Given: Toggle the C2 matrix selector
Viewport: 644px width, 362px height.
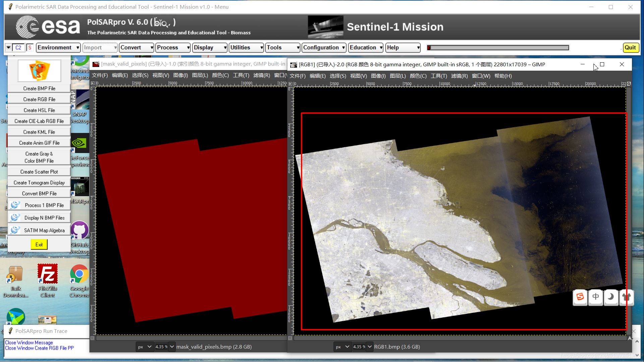Looking at the screenshot, I should point(18,47).
